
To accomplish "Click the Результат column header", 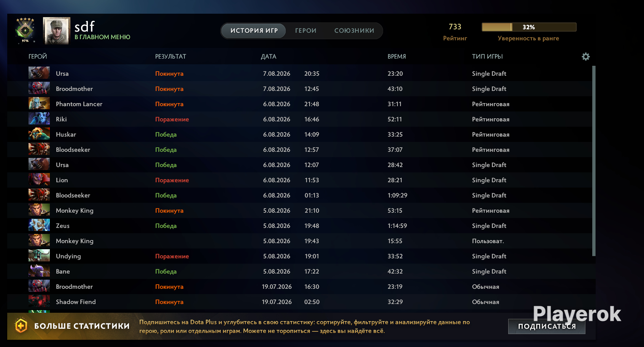I will tap(170, 56).
